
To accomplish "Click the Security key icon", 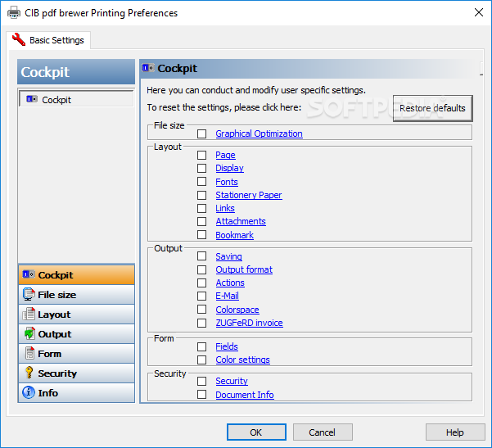I will 29,373.
